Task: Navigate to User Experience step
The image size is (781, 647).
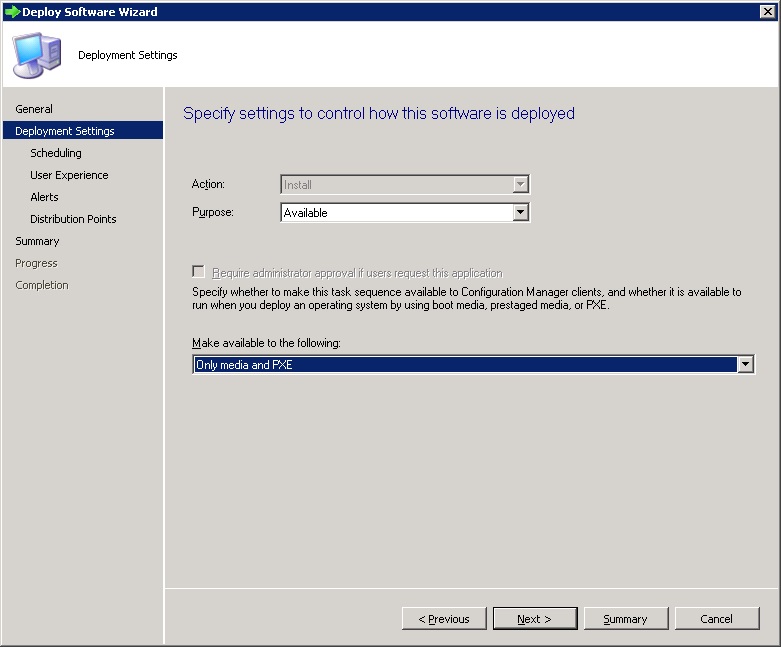Action: (69, 175)
